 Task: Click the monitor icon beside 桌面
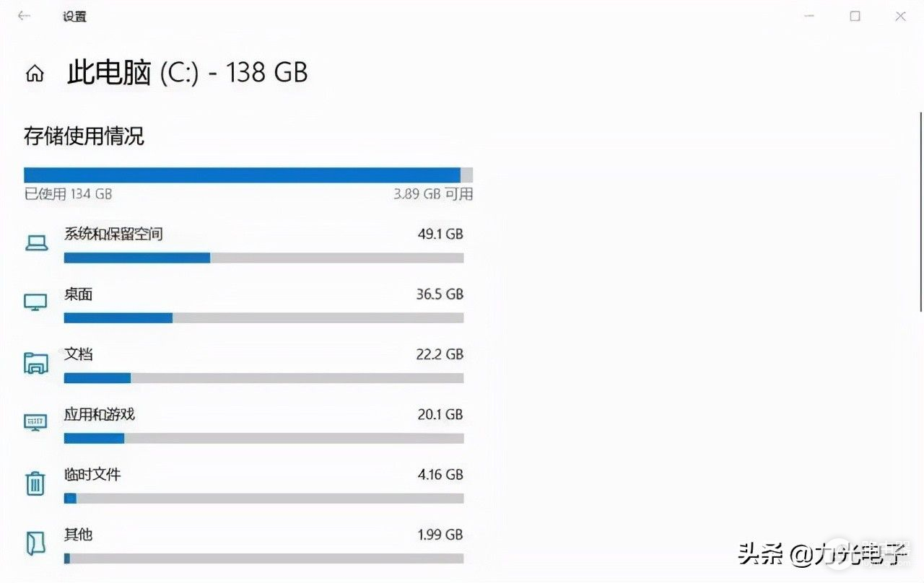point(35,302)
